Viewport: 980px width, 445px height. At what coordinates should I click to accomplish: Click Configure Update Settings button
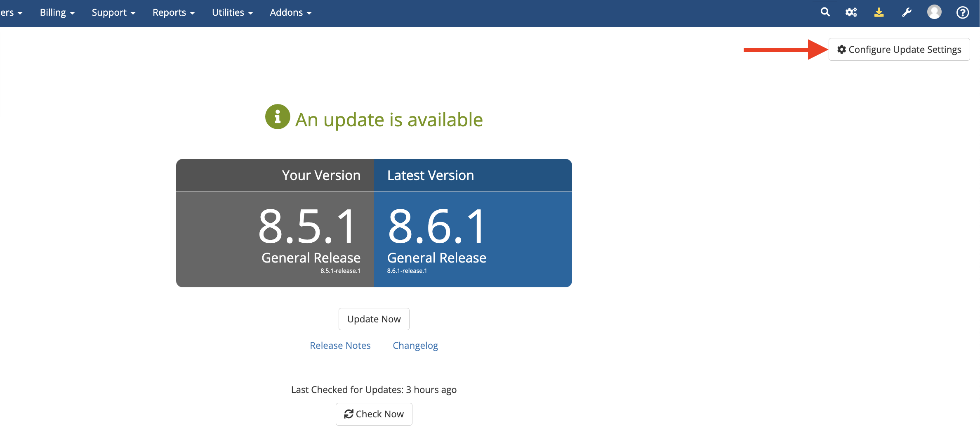[x=899, y=50]
